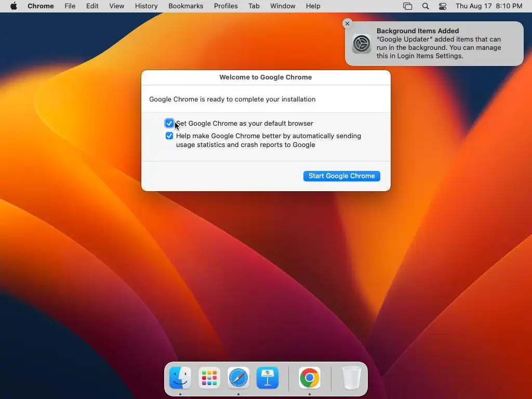Click the Stage Manager menu bar icon
Screen dimensions: 532x399
407,6
